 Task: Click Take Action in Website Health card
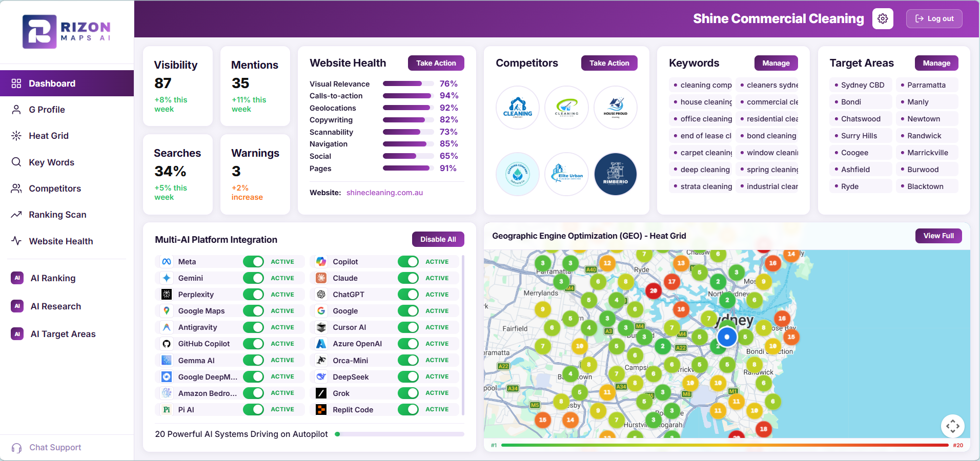pos(436,63)
